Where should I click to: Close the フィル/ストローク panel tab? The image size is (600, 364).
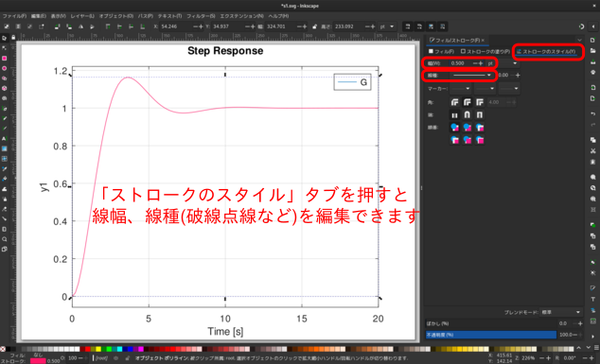click(x=483, y=40)
